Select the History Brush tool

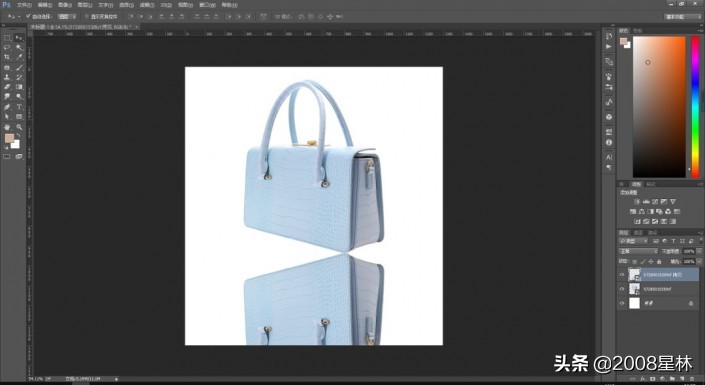click(19, 77)
